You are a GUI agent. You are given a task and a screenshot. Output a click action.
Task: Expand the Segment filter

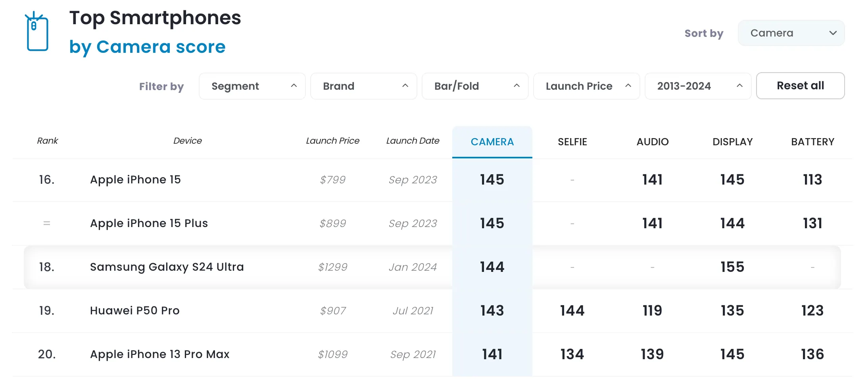point(252,86)
